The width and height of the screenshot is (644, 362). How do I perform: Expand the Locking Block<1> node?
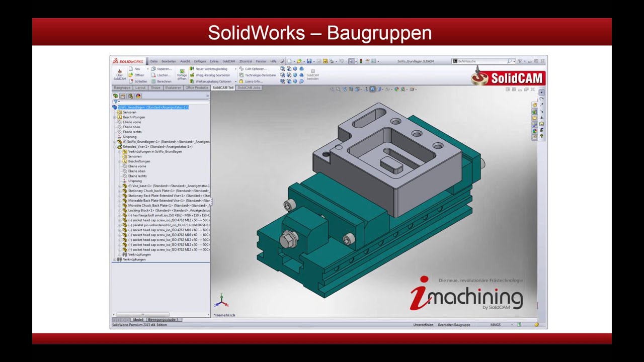coord(120,210)
